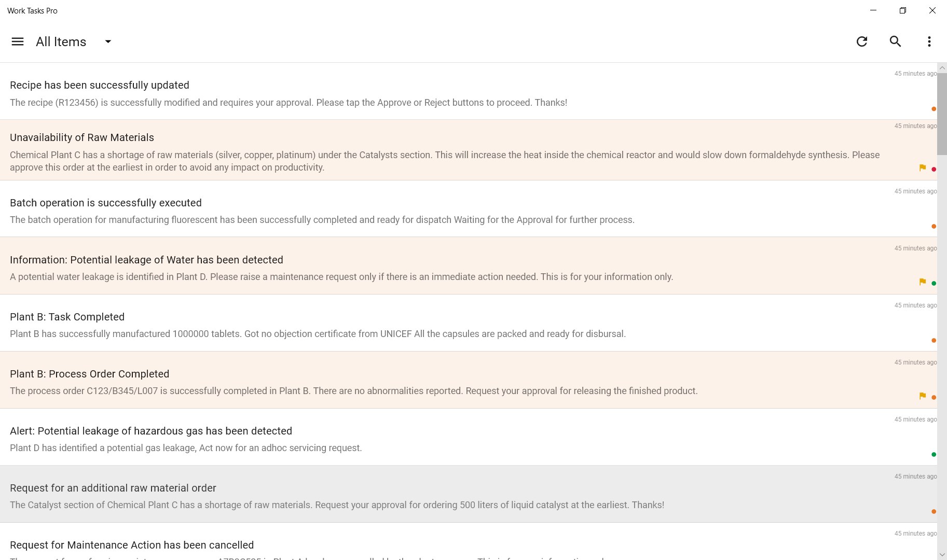The height and width of the screenshot is (560, 947).
Task: Click the vertical scrollbar thumb
Action: click(942, 114)
